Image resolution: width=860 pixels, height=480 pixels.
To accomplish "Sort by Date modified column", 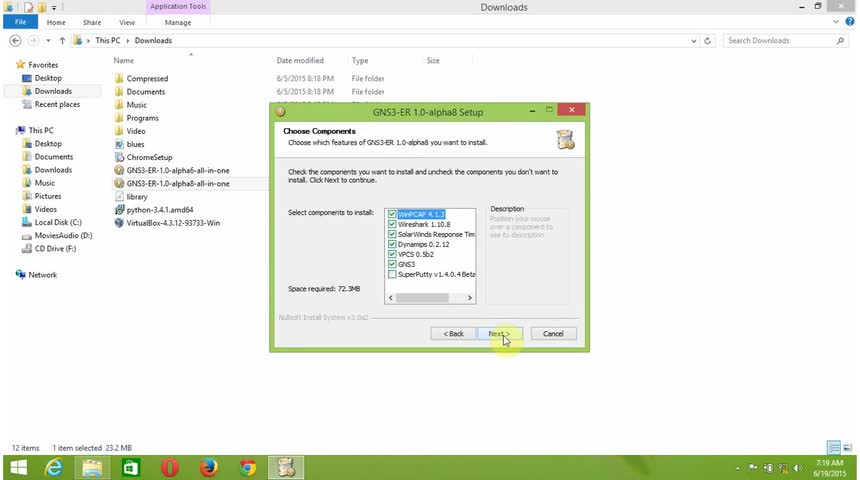I will pos(300,60).
